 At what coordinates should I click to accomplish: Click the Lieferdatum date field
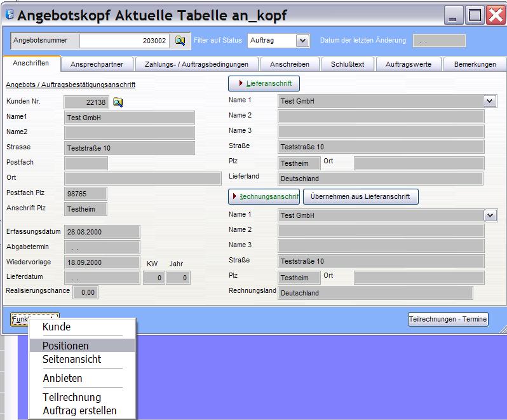point(102,278)
